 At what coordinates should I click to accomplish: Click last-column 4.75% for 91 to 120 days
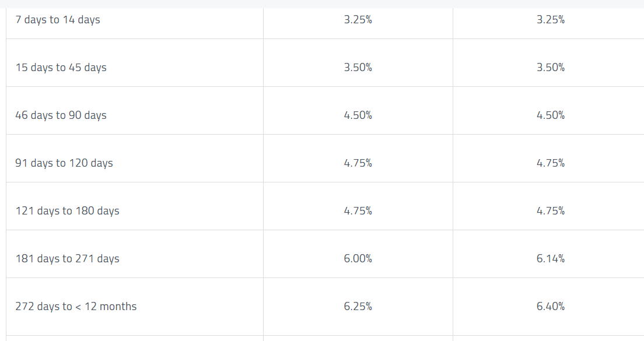pos(550,163)
